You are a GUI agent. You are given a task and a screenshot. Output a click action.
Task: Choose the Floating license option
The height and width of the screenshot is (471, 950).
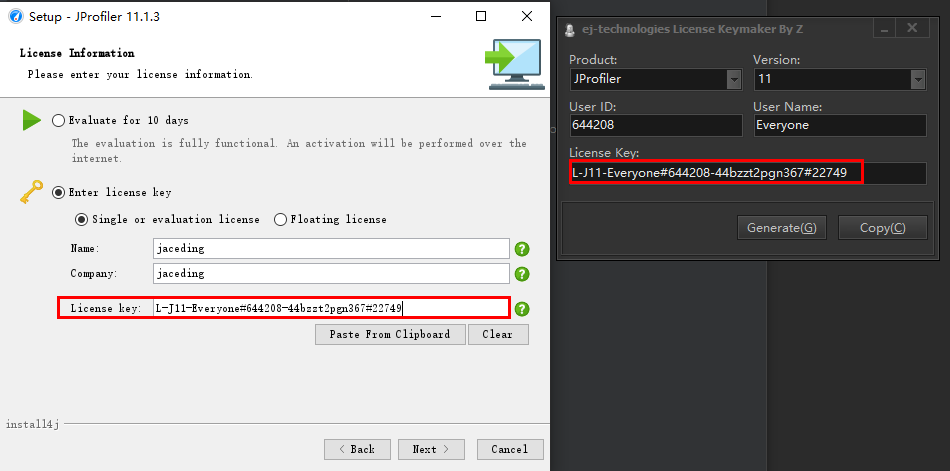tap(280, 219)
